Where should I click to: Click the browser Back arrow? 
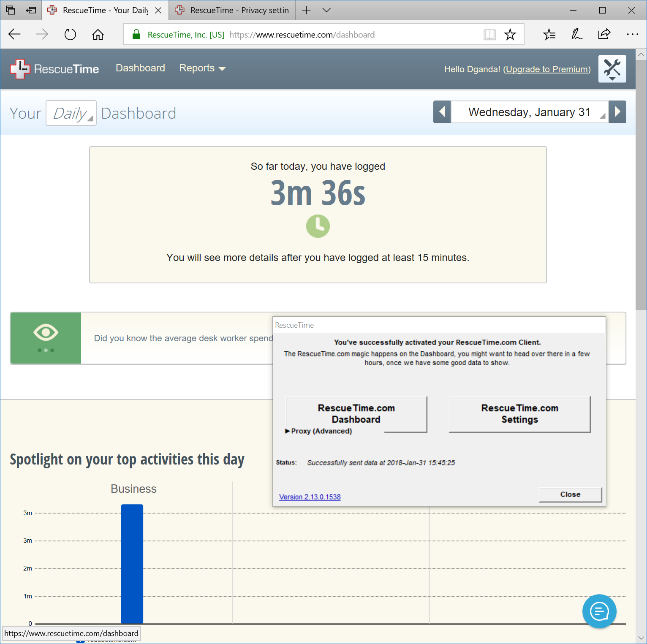point(14,34)
